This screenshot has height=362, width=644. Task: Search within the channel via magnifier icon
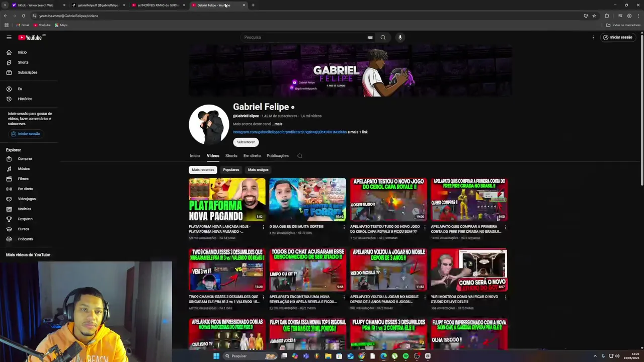(300, 156)
